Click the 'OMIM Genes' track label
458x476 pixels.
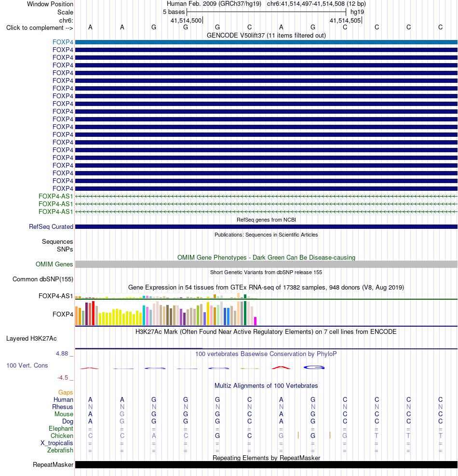tap(54, 264)
